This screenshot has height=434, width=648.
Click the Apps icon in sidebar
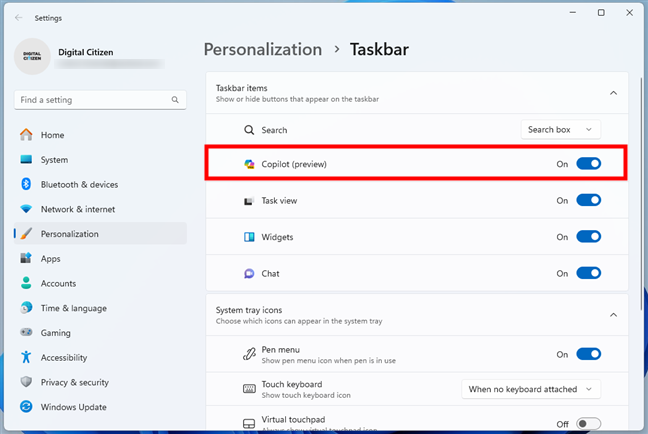(26, 258)
